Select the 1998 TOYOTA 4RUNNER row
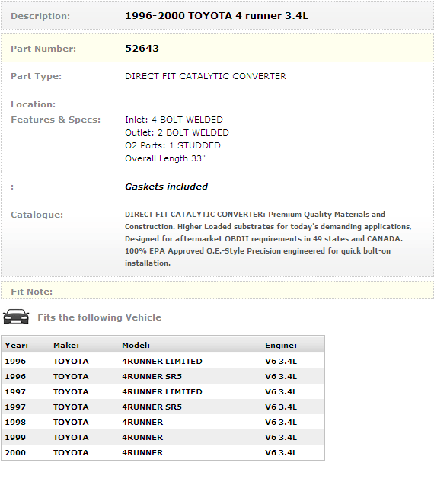This screenshot has height=504, width=434. click(x=163, y=422)
